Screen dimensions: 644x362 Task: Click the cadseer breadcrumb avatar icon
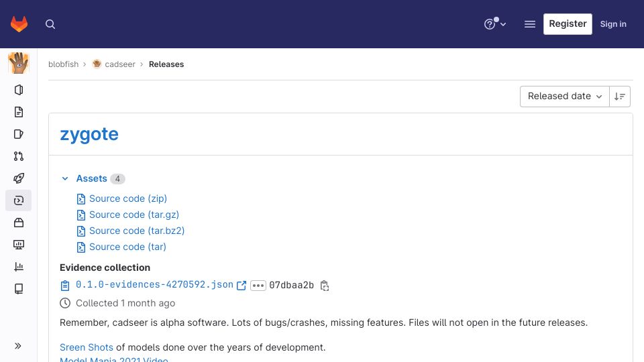tap(97, 64)
